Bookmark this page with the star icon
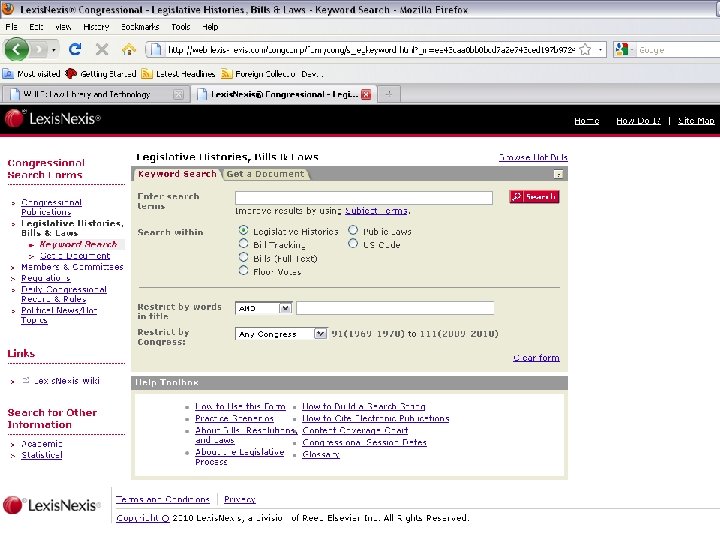This screenshot has height=540, width=720. click(x=585, y=49)
